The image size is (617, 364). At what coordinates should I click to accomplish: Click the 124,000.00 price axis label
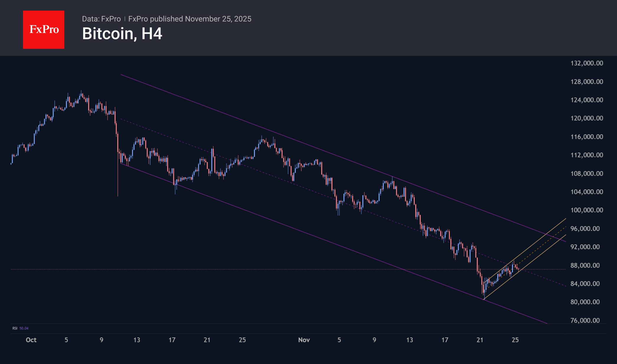click(x=587, y=100)
